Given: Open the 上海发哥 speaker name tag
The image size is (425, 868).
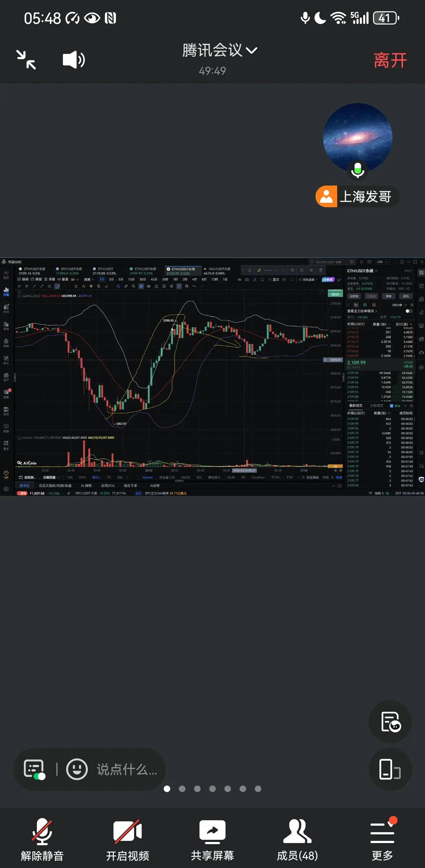Looking at the screenshot, I should pos(357,197).
